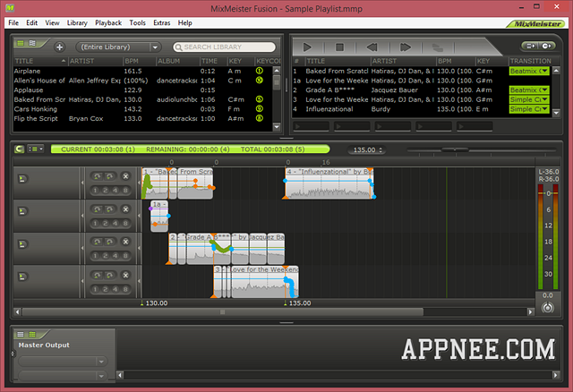Toggle loop length 8 on fourth track

tap(125, 289)
